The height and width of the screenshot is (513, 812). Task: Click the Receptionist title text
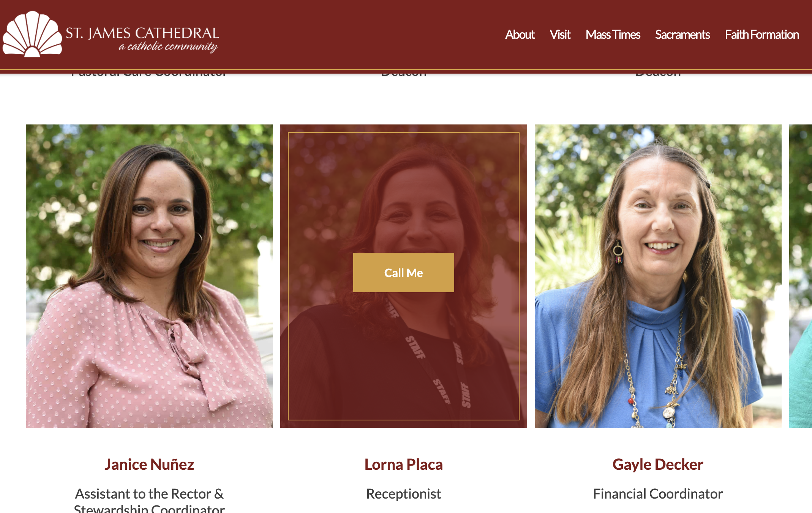pyautogui.click(x=403, y=494)
